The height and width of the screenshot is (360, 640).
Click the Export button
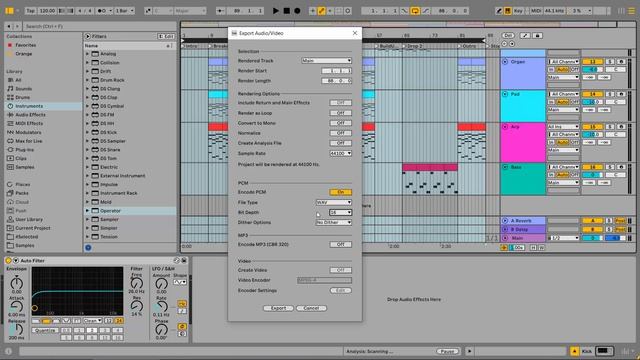tap(278, 308)
